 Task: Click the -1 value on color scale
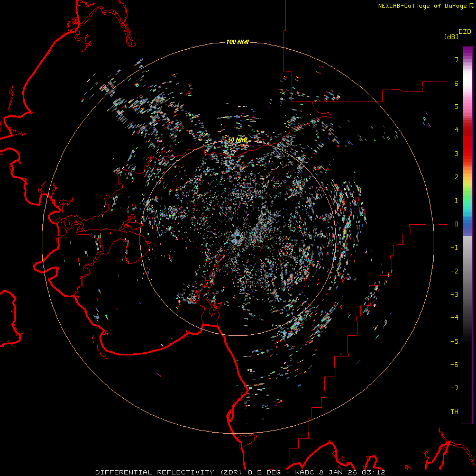[454, 248]
